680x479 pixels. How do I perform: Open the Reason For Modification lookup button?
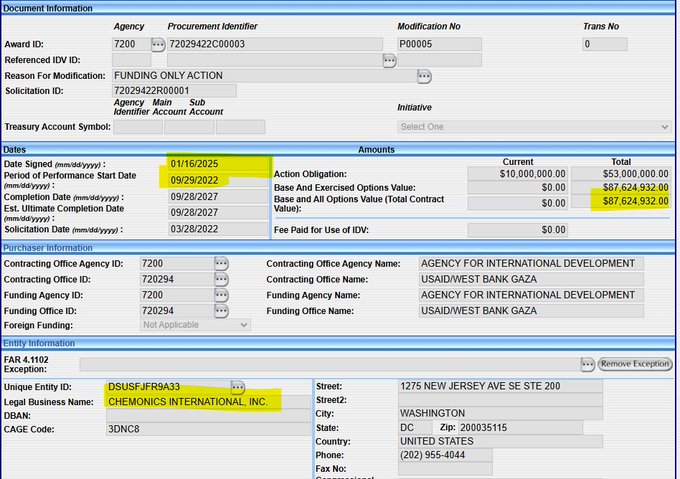coord(424,76)
